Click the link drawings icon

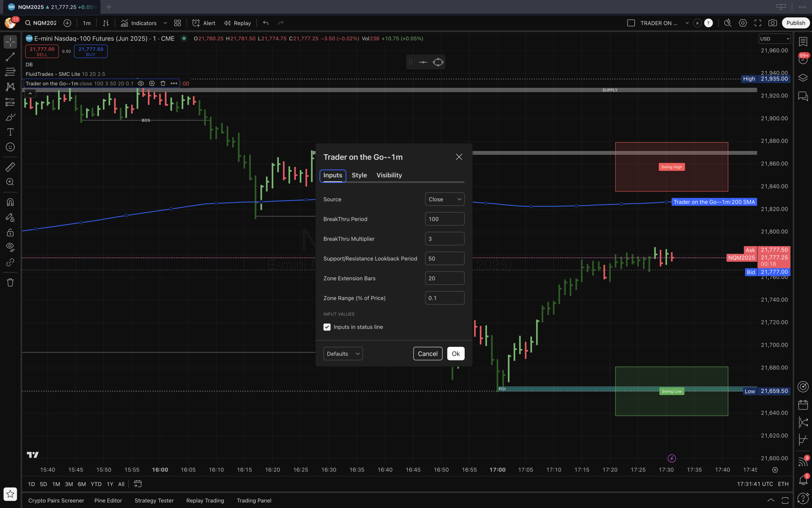[10, 262]
